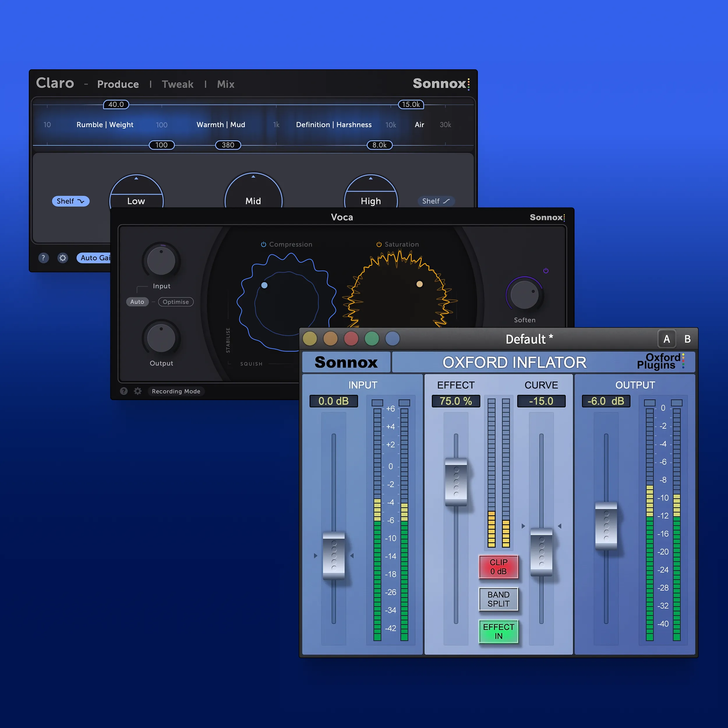The image size is (728, 728).
Task: Toggle Voca Soften power icon
Action: pyautogui.click(x=546, y=271)
